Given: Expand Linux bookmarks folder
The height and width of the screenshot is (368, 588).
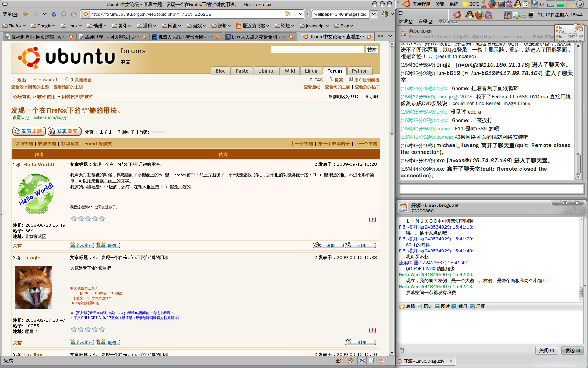Looking at the screenshot, I should [71, 26].
